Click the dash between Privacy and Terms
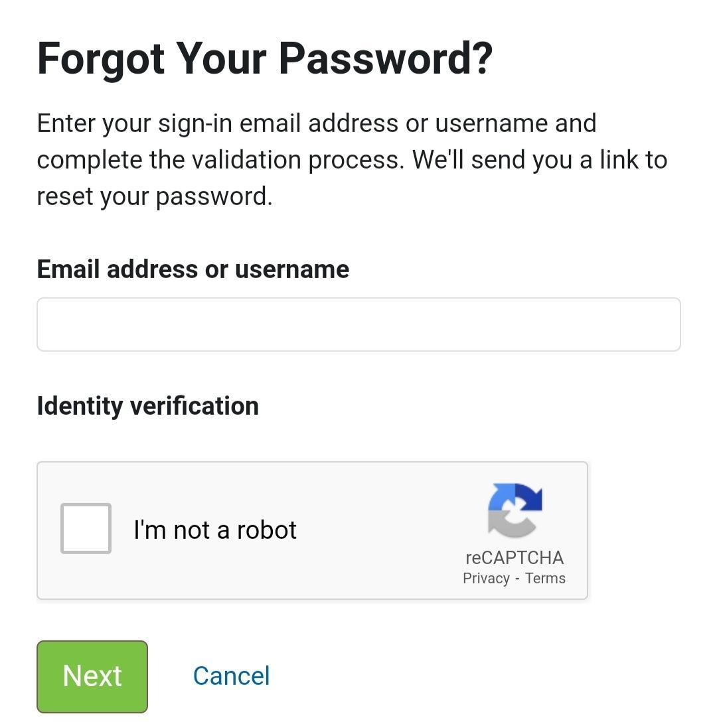The image size is (717, 728). click(x=517, y=579)
